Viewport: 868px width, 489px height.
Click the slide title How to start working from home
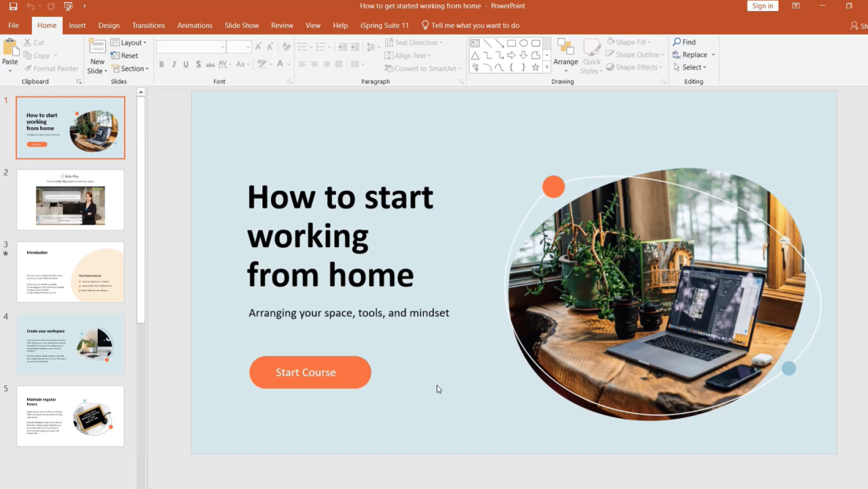340,236
